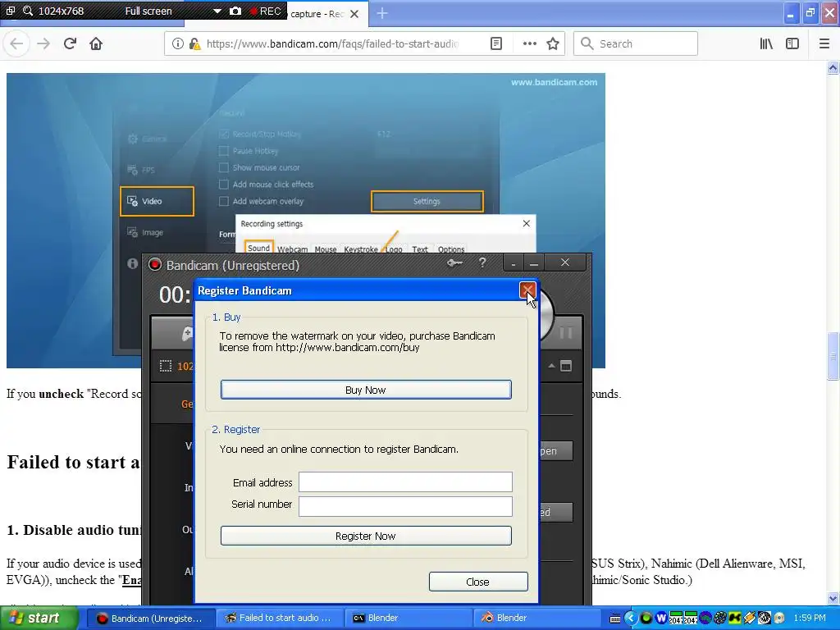The width and height of the screenshot is (840, 630).
Task: Click the key icon in Bandicam title bar
Action: point(454,262)
